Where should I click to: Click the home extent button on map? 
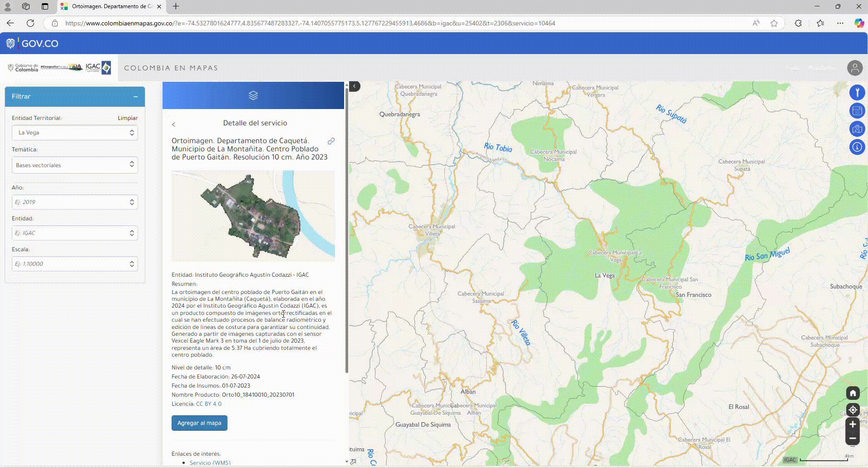[x=853, y=393]
